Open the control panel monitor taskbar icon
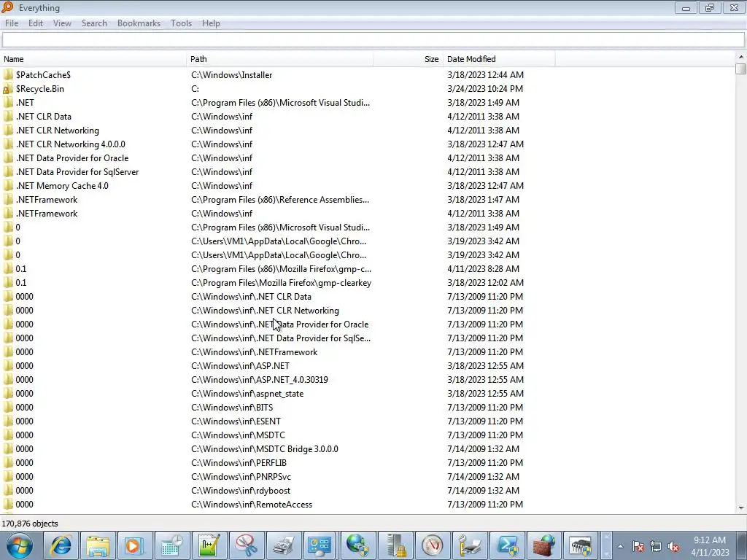This screenshot has width=747, height=560. [321, 545]
